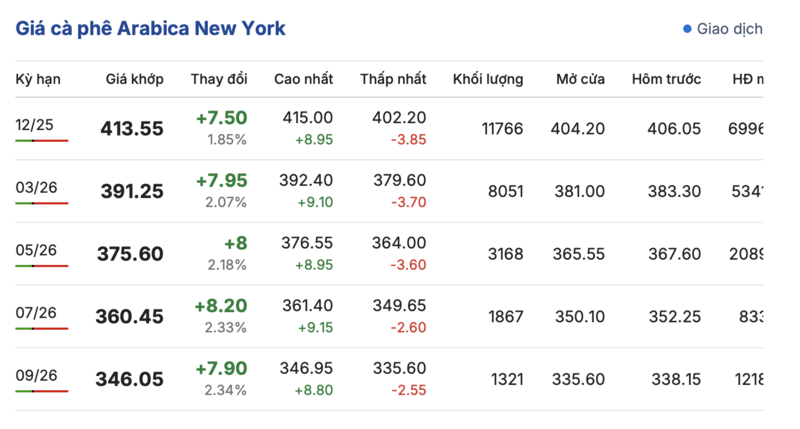Select the 07/26 contract term
The image size is (800, 429).
[34, 313]
